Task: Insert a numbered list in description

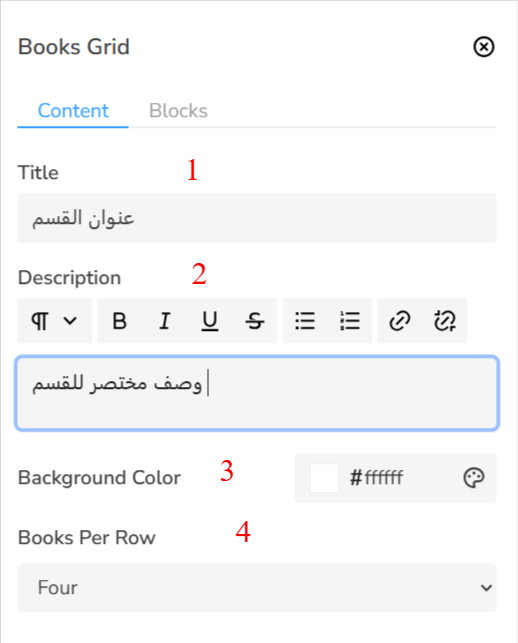Action: (x=350, y=321)
